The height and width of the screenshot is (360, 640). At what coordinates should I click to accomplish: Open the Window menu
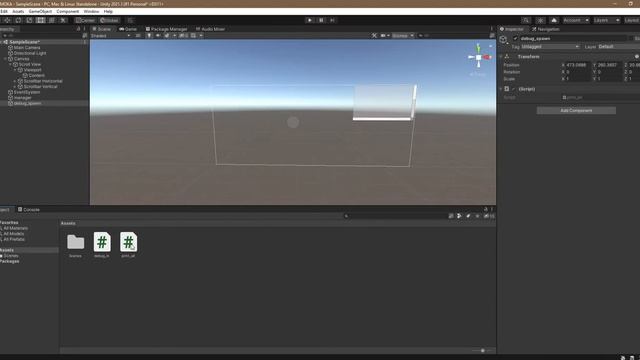(91, 11)
